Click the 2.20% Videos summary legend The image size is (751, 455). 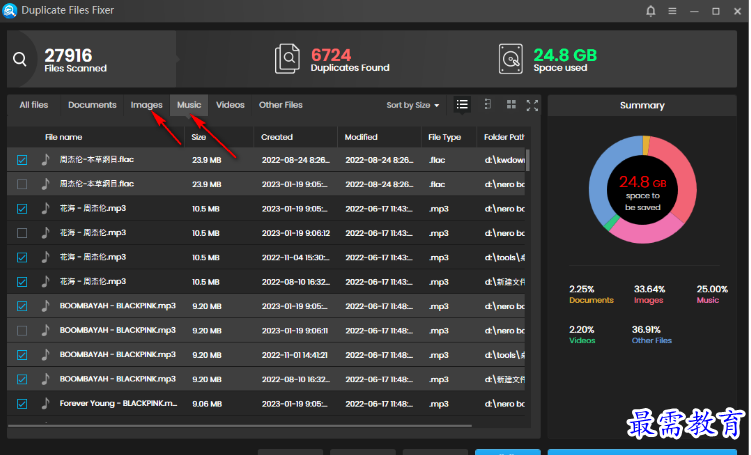coord(582,335)
